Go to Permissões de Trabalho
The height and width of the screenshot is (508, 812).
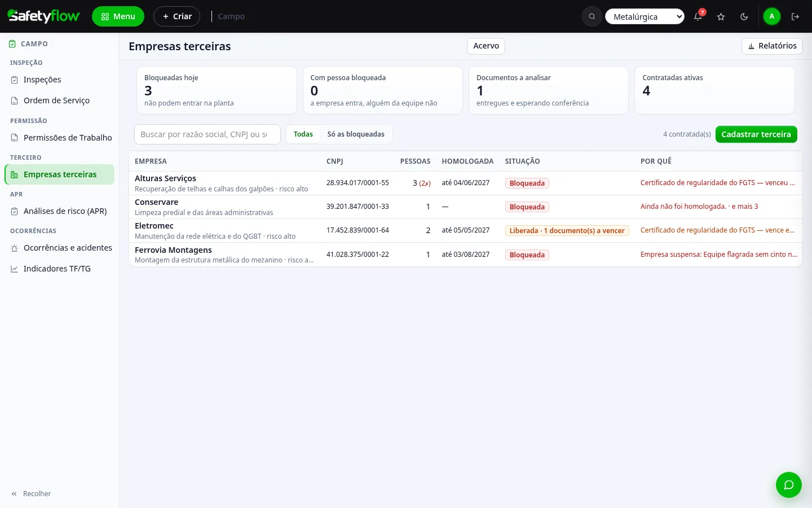pyautogui.click(x=60, y=138)
